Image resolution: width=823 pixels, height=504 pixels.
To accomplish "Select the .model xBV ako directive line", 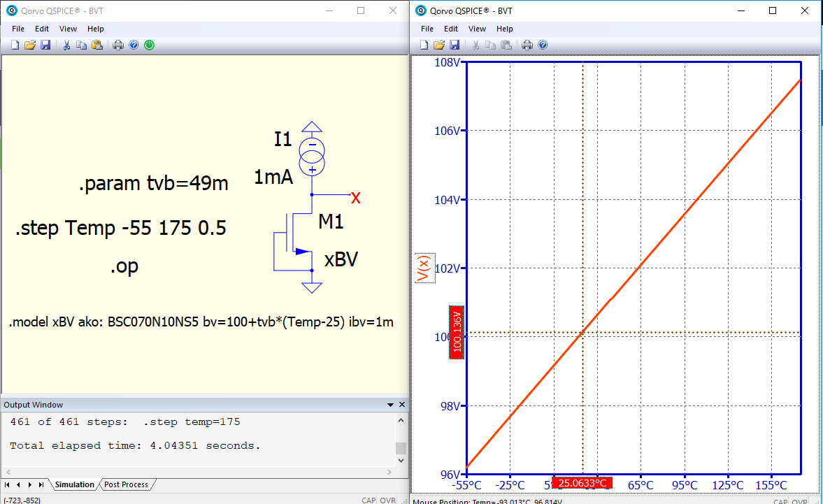I will pos(201,322).
